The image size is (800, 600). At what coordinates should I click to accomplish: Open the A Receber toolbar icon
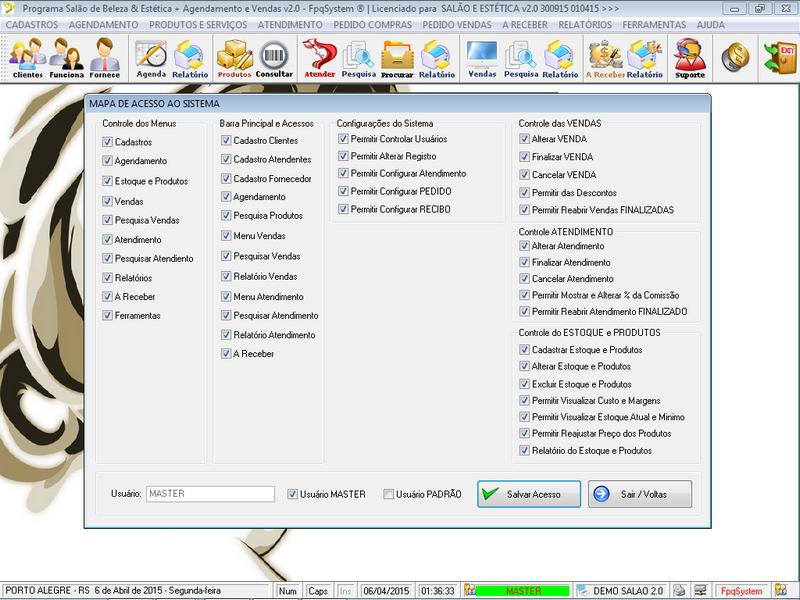(x=605, y=58)
